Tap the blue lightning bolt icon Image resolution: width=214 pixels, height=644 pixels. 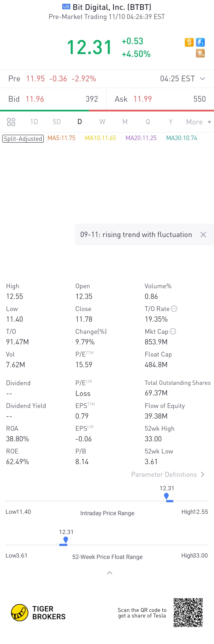click(200, 42)
